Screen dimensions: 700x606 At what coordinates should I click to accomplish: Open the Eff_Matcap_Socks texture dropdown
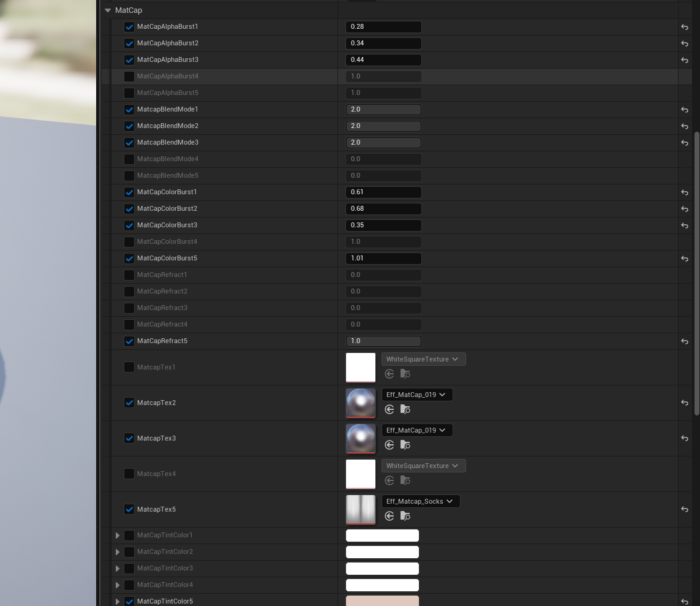tap(420, 501)
